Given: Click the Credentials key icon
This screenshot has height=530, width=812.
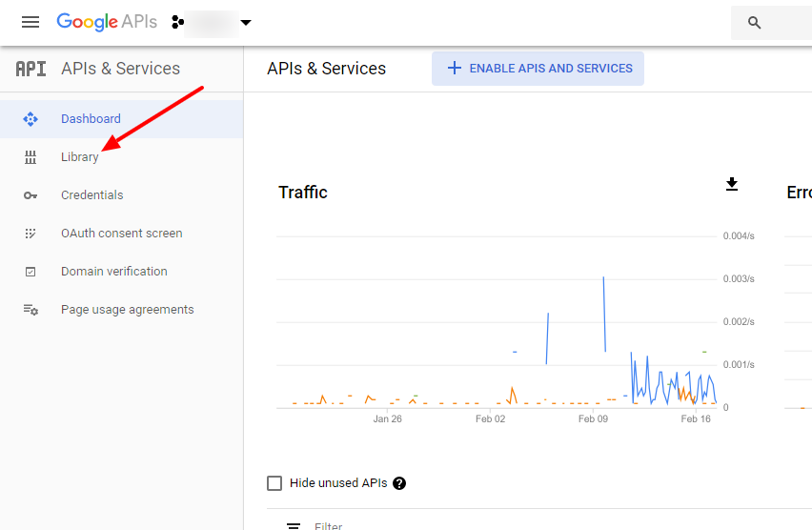Looking at the screenshot, I should point(30,195).
